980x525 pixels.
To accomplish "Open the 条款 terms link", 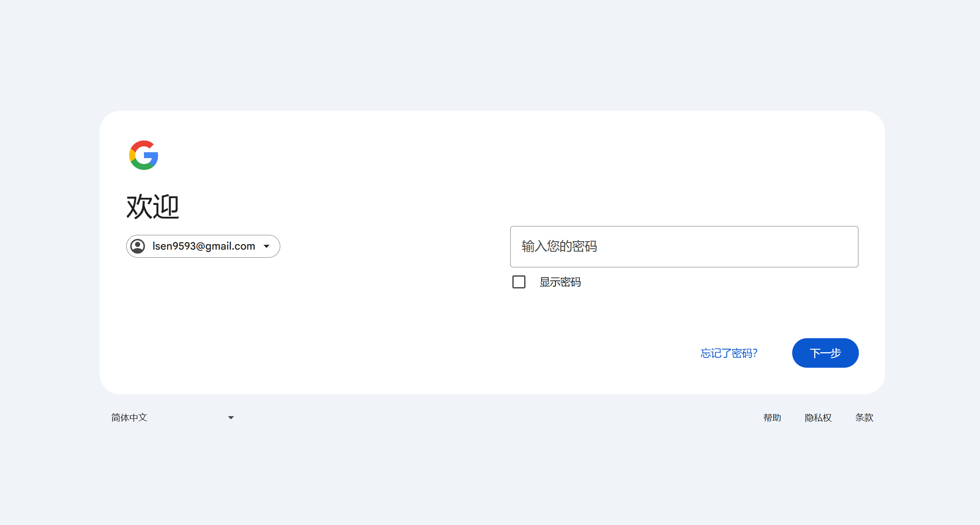I will (x=864, y=417).
